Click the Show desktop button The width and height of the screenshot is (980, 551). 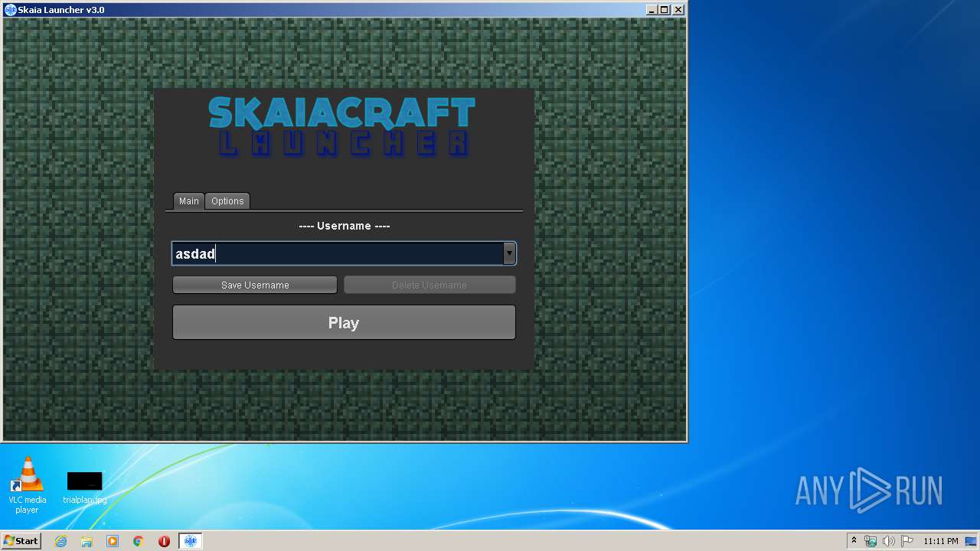click(x=972, y=541)
